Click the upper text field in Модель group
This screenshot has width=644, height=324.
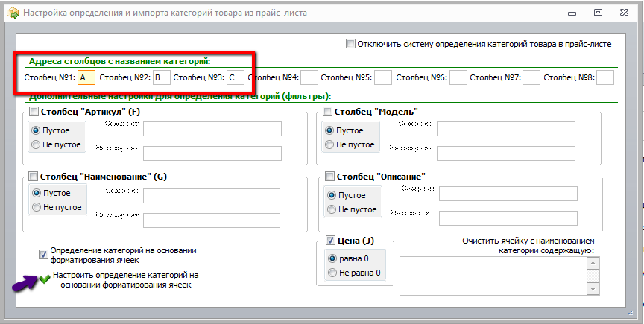506,129
